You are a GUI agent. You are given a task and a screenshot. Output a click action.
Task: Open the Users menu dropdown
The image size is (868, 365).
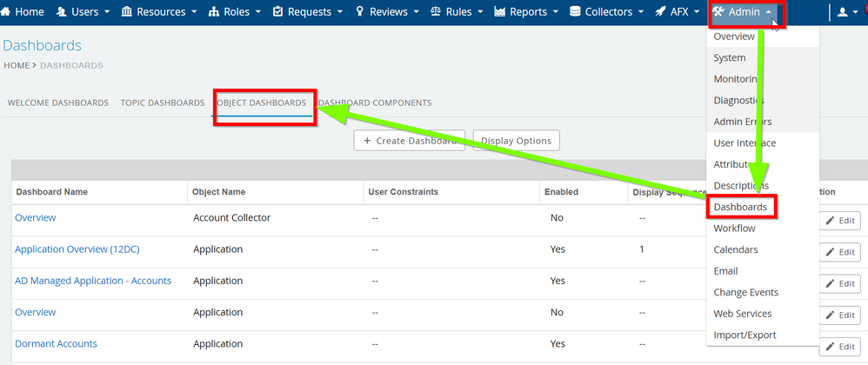pos(83,12)
